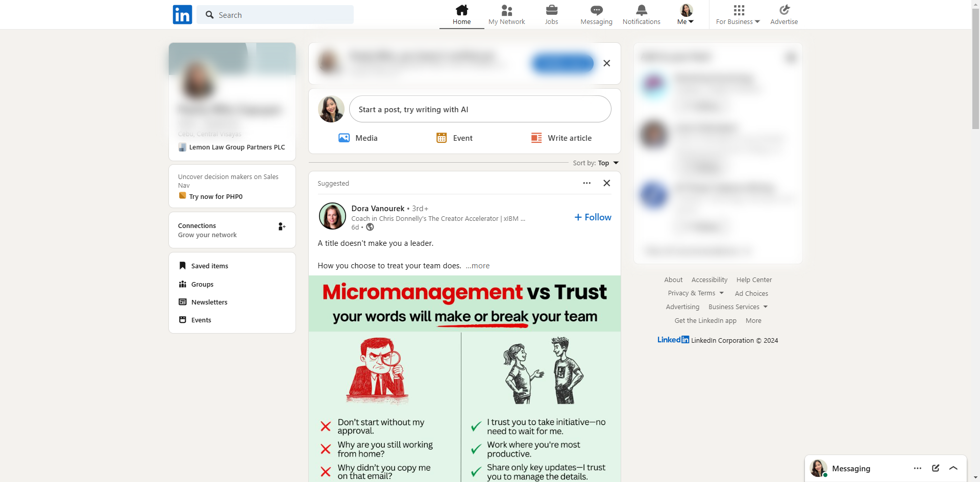Open the For Business dropdown
980x482 pixels.
tap(738, 15)
